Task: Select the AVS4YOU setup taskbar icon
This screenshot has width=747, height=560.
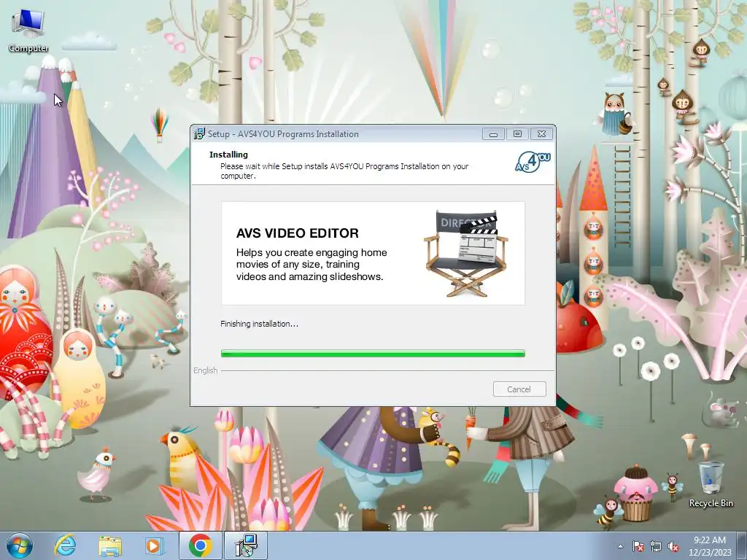Action: pos(246,545)
